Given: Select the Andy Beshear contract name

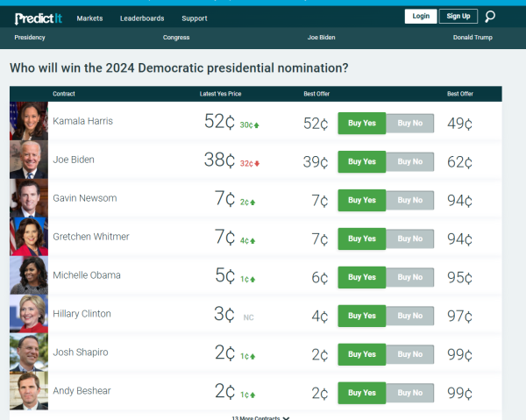Looking at the screenshot, I should (82, 391).
